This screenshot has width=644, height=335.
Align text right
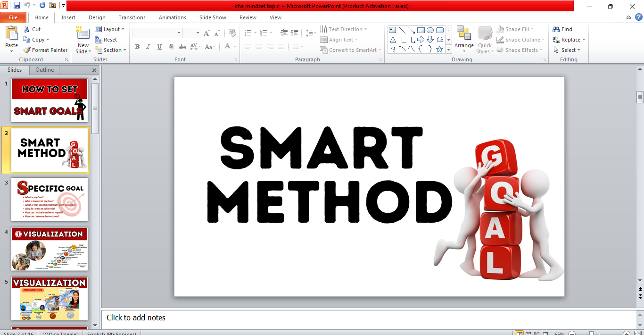[270, 46]
